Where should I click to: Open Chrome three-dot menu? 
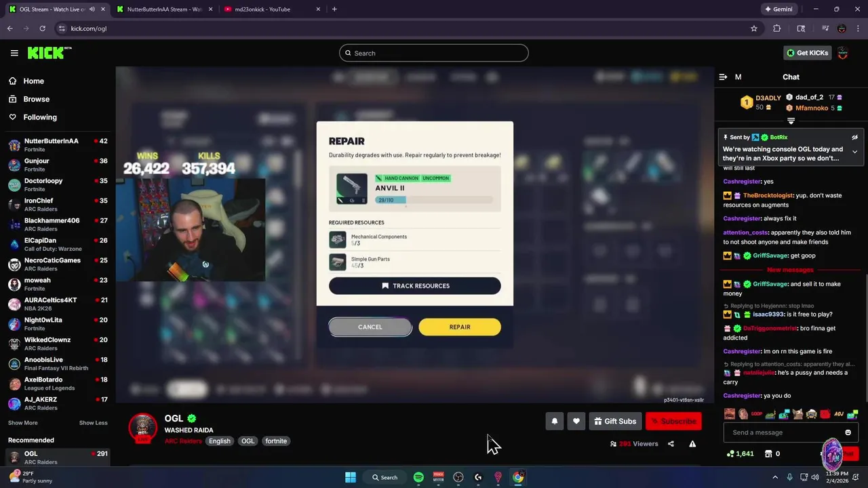pos(858,28)
